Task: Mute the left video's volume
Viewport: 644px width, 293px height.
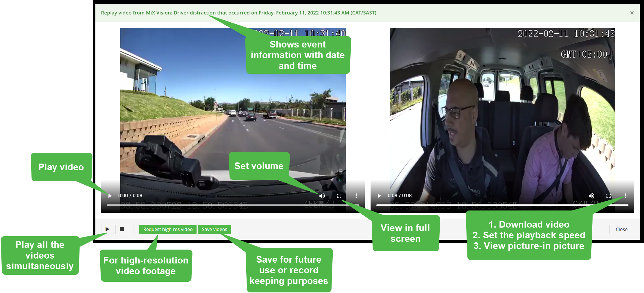Action: [322, 196]
